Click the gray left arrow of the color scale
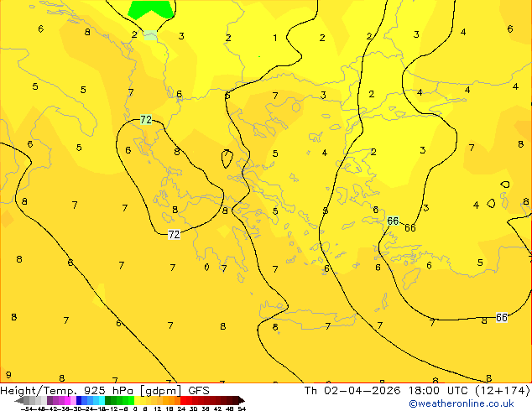Viewport: 532px width, 411px height. [x=19, y=400]
